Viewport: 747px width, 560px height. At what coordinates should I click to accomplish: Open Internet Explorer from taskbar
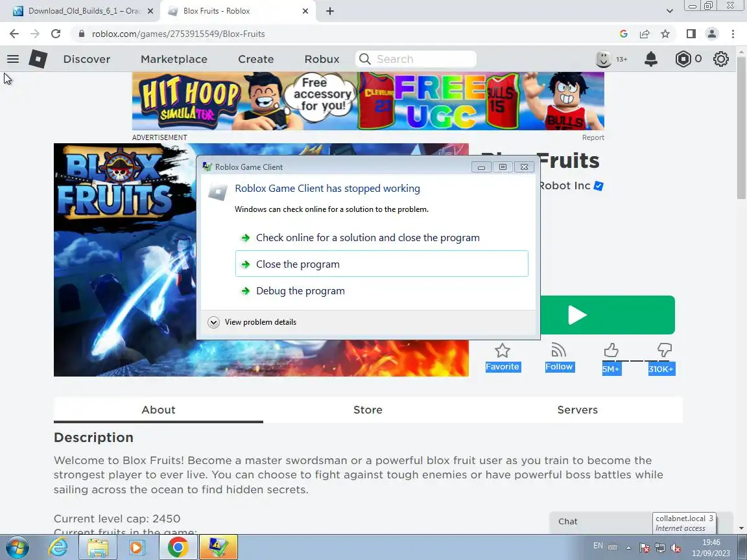pos(58,547)
